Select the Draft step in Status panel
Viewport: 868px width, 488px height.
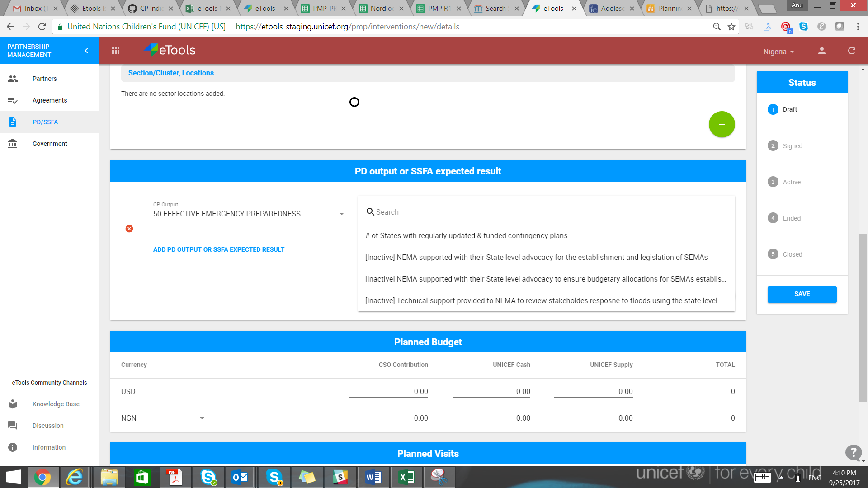(x=773, y=109)
